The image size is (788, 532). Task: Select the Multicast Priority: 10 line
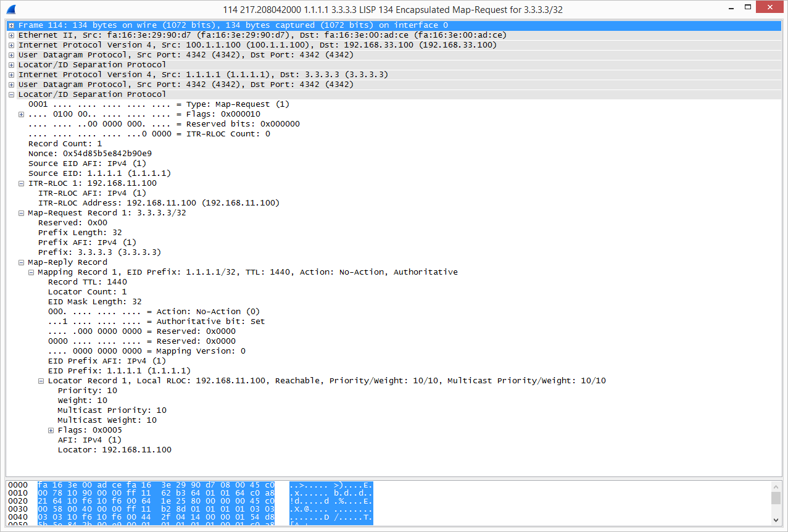click(x=112, y=410)
